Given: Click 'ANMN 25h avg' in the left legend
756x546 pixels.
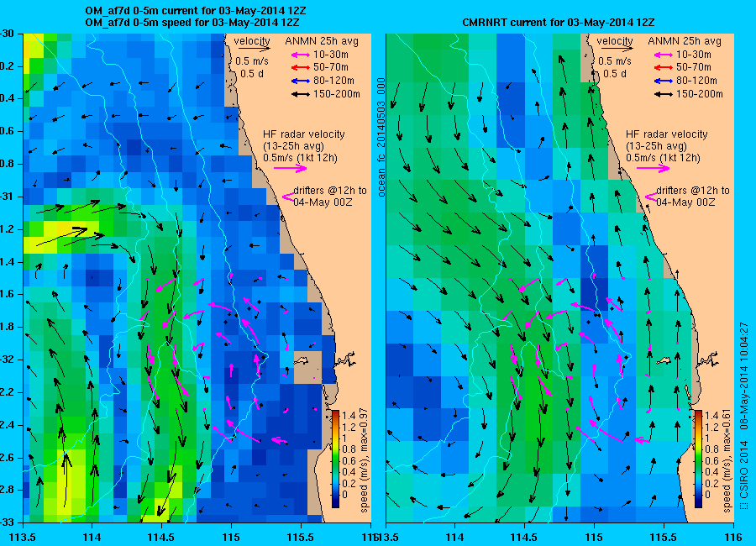Looking at the screenshot, I should tap(322, 41).
